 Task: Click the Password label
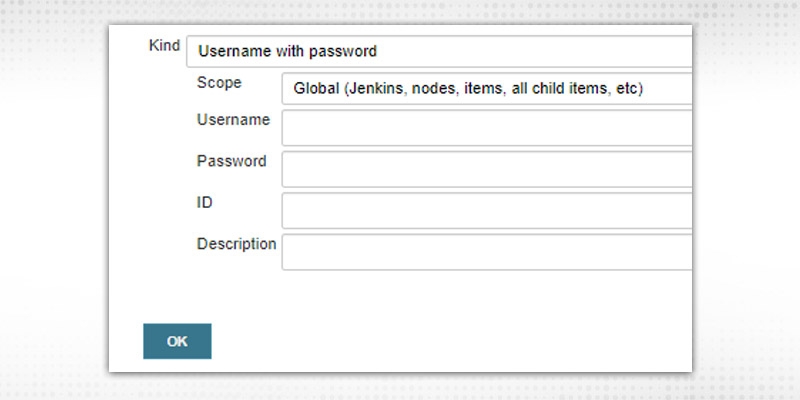point(231,161)
